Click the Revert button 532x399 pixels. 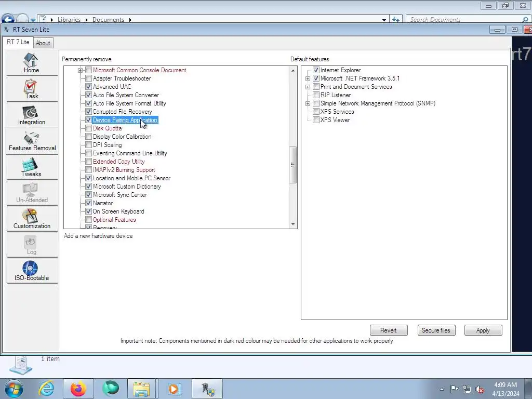click(389, 330)
